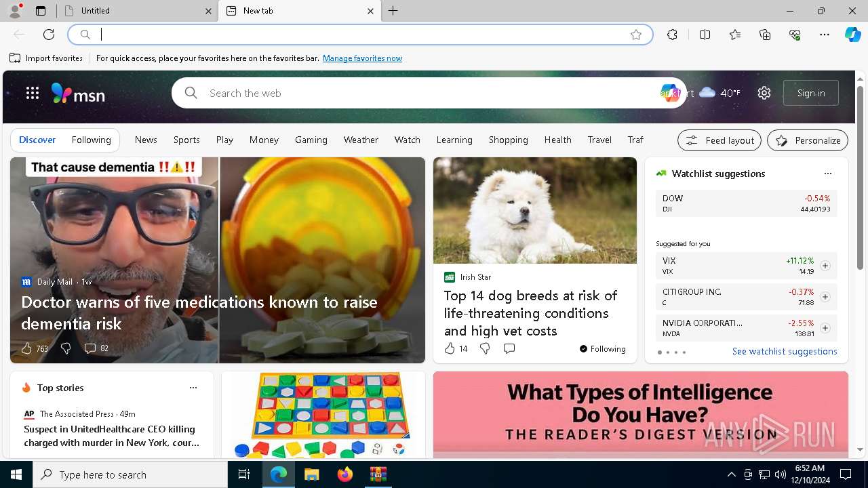Screen dimensions: 868x488
Task: Open the Favorites list icon
Action: pos(735,35)
